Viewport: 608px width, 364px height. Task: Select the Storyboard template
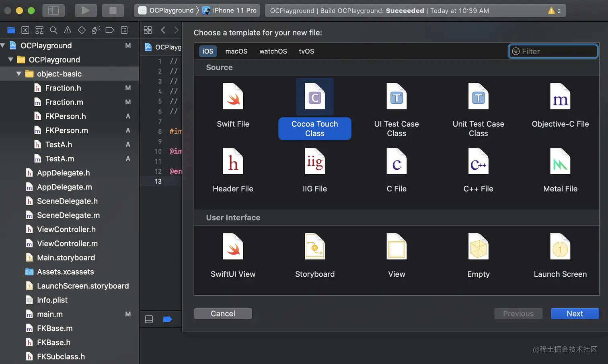[314, 255]
